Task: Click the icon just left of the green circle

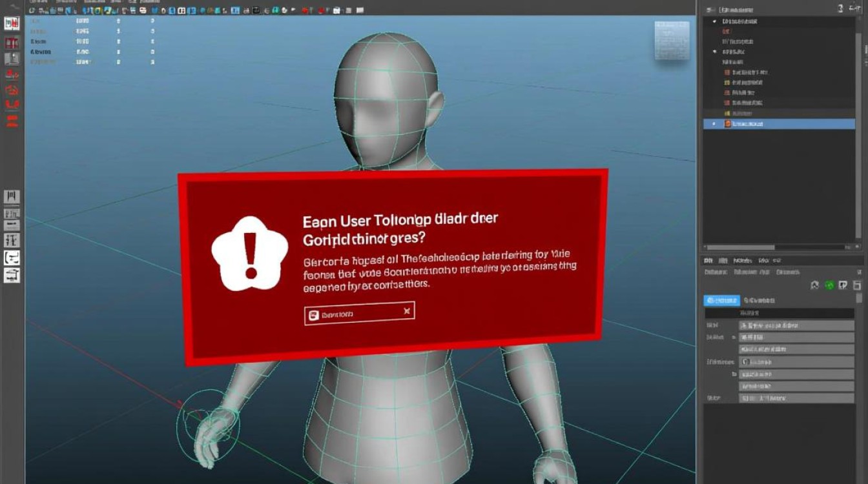Action: click(815, 285)
